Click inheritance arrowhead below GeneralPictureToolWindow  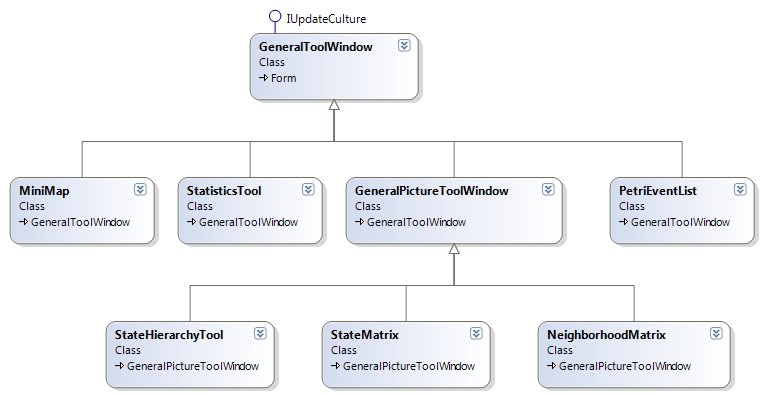tap(454, 249)
